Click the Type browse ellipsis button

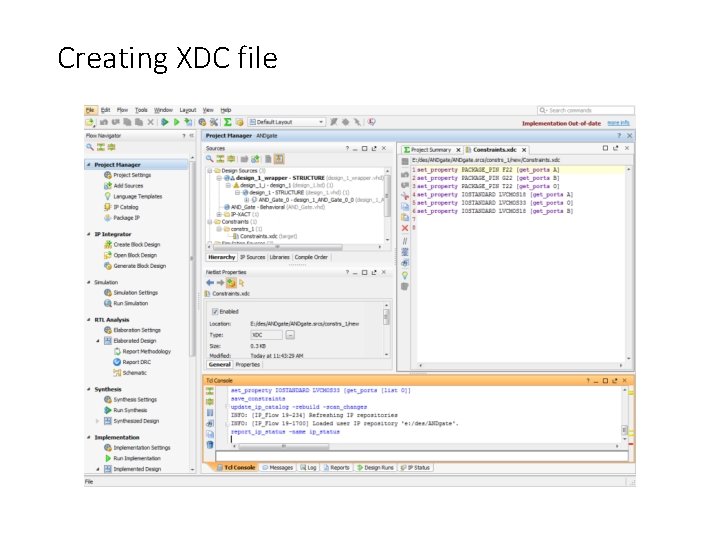(290, 335)
